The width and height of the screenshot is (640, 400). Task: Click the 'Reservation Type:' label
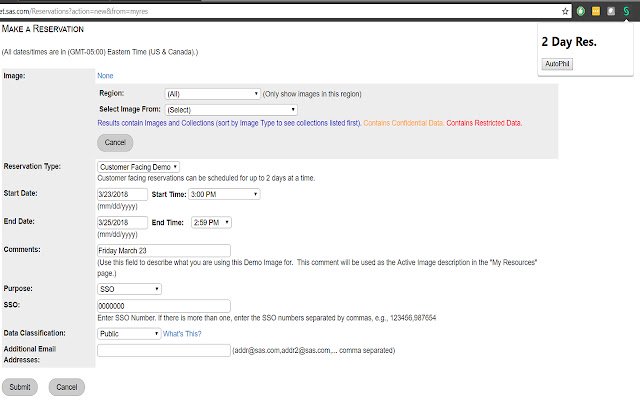pyautogui.click(x=32, y=166)
